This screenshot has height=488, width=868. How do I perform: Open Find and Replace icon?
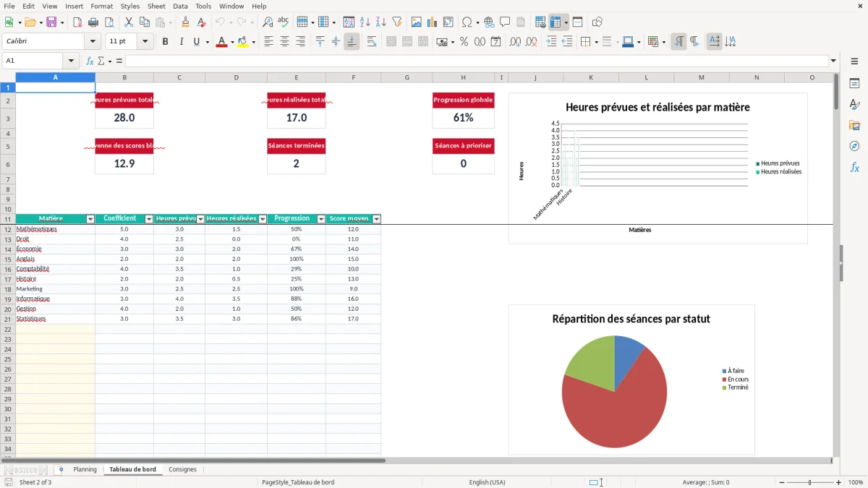pyautogui.click(x=268, y=22)
